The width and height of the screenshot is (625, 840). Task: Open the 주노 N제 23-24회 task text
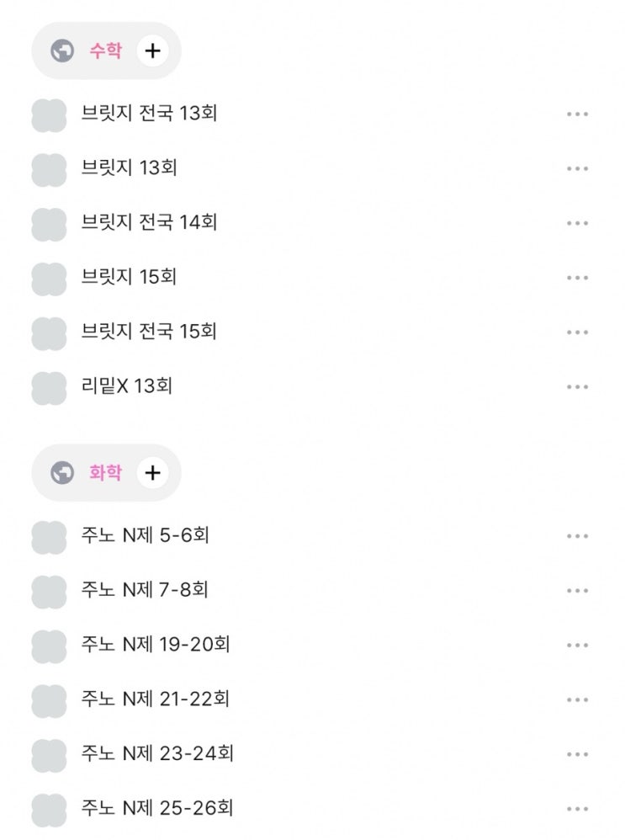coord(157,754)
